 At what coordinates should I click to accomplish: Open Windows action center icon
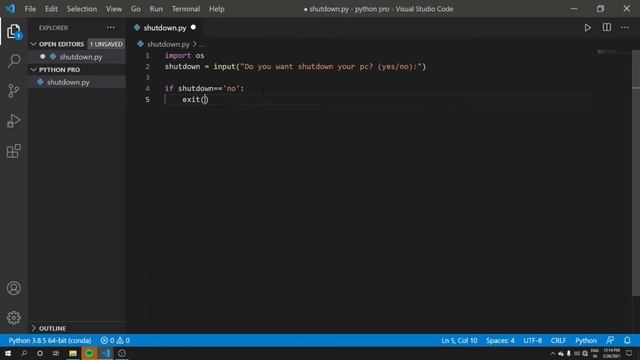point(629,353)
